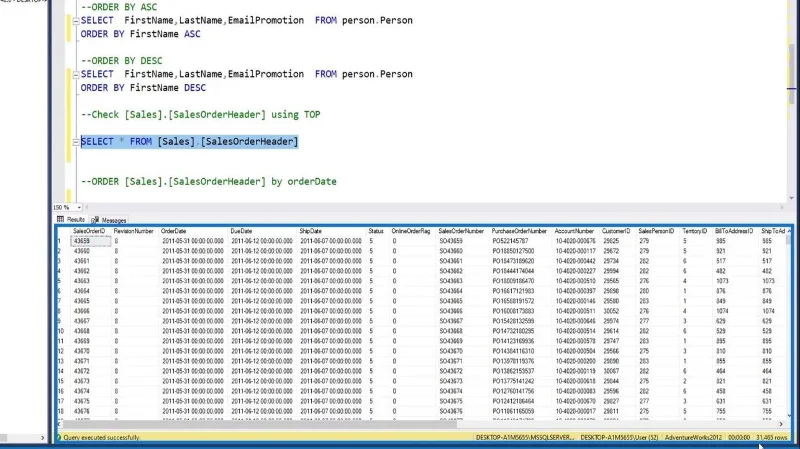Click the --Check [Sales].[SalesOrderHeader] using TOP comment

tap(201, 114)
